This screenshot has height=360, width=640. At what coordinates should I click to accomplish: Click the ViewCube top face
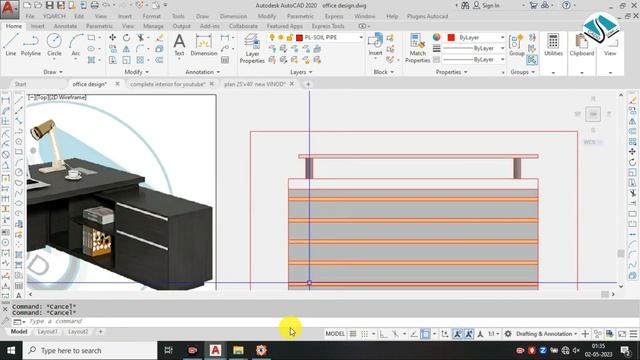[593, 114]
